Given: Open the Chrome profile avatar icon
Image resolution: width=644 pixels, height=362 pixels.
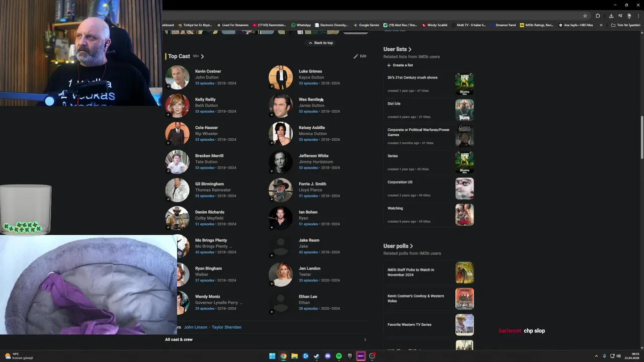Looking at the screenshot, I should point(629,16).
